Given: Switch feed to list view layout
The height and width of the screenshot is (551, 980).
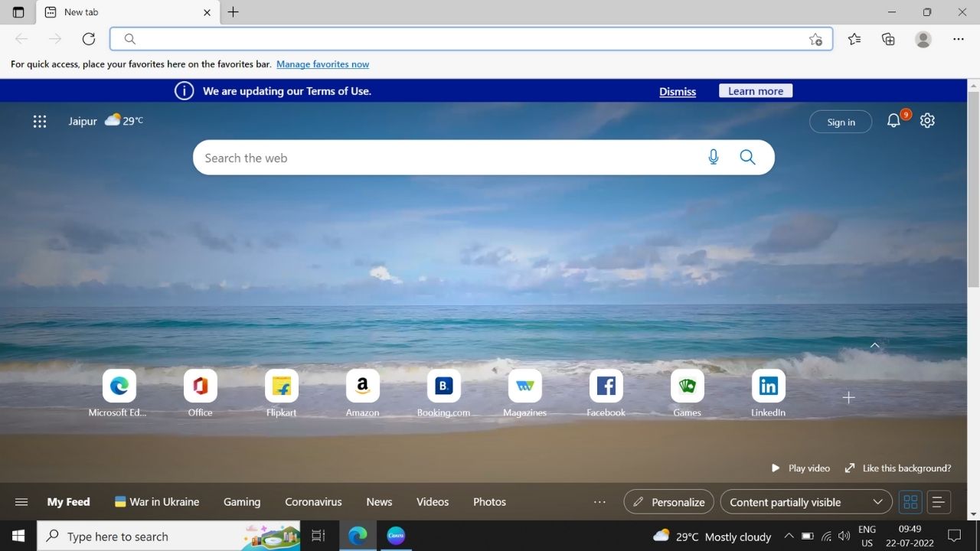Looking at the screenshot, I should 938,502.
